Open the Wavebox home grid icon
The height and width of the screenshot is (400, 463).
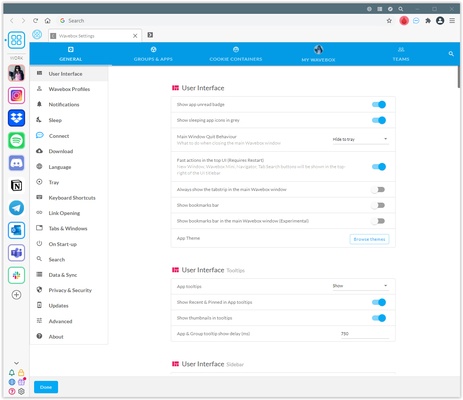(x=16, y=40)
